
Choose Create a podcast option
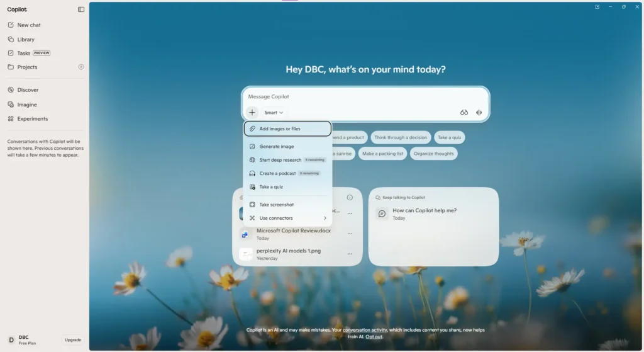[x=287, y=174]
